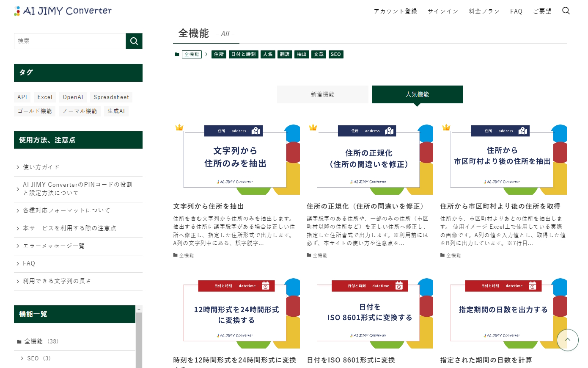Image resolution: width=588 pixels, height=368 pixels.
Task: Click the green search button in the sidebar
Action: (134, 41)
